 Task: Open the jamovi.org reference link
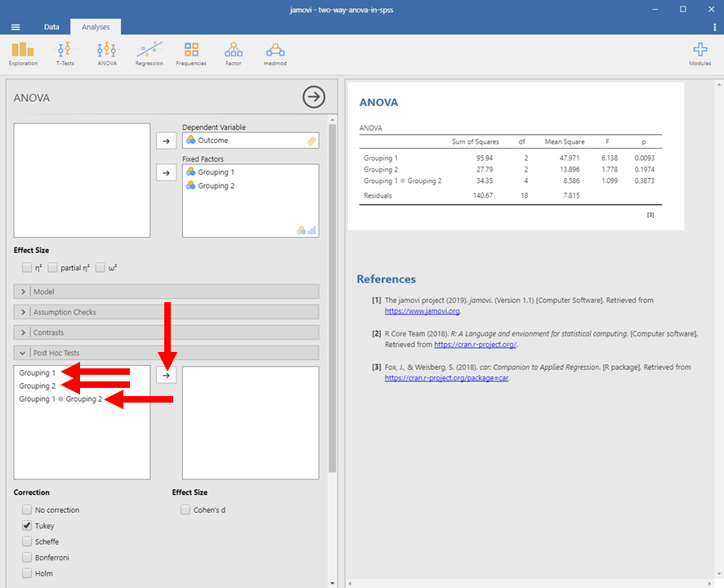(x=422, y=311)
